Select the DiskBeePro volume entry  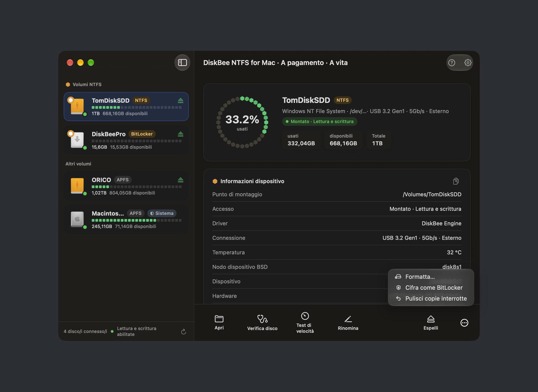coord(126,140)
